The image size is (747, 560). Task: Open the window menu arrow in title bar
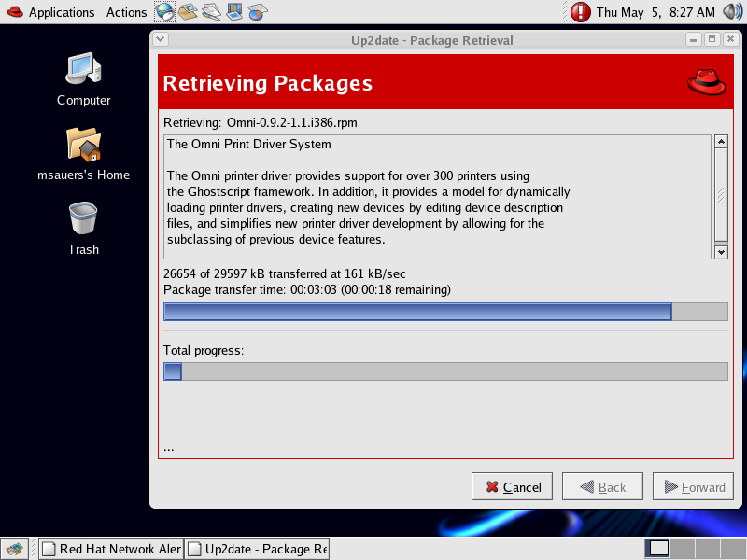(160, 39)
